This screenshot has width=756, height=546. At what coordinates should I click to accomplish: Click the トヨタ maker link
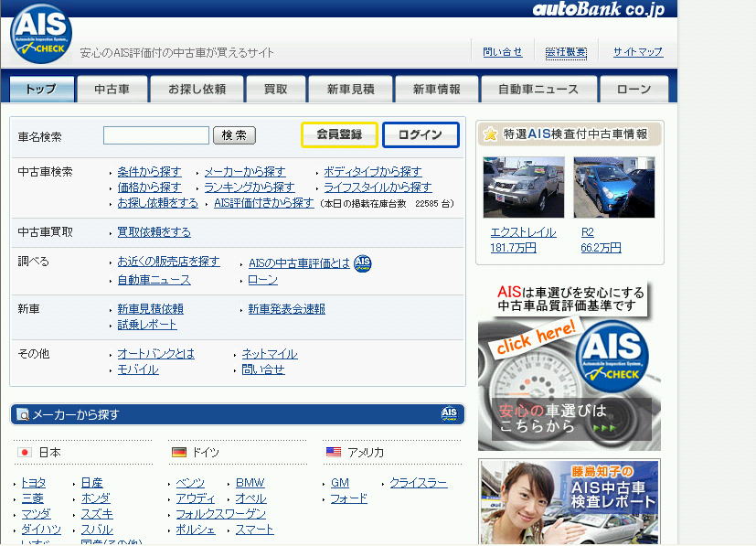click(34, 483)
